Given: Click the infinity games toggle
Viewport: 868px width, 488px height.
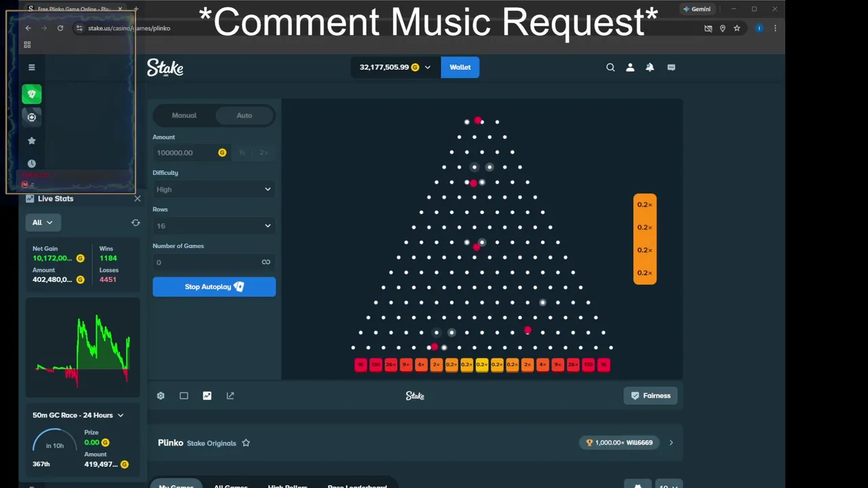Looking at the screenshot, I should (x=266, y=262).
